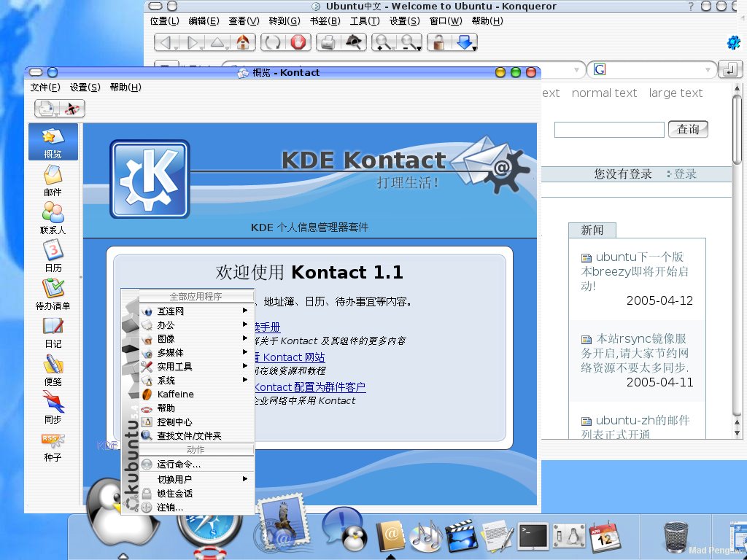The image size is (747, 560).
Task: Choose 注销... log out in K menu
Action: [x=196, y=507]
